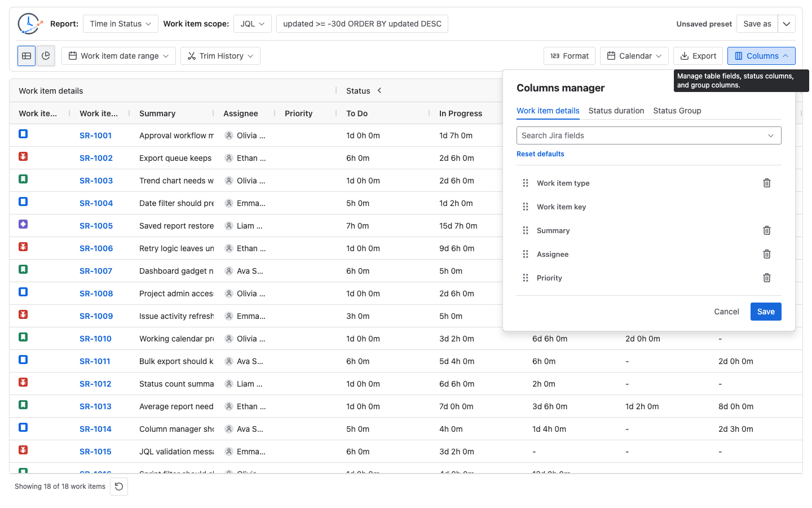Image resolution: width=812 pixels, height=508 pixels.
Task: Click the bug type icon for SR-1015
Action: 23,450
